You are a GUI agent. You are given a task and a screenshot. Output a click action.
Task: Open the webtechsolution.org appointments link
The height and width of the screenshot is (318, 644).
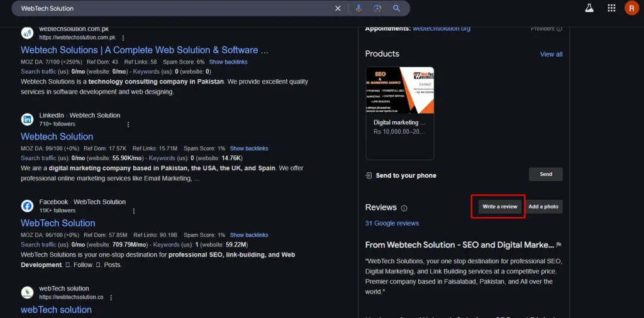tap(441, 29)
